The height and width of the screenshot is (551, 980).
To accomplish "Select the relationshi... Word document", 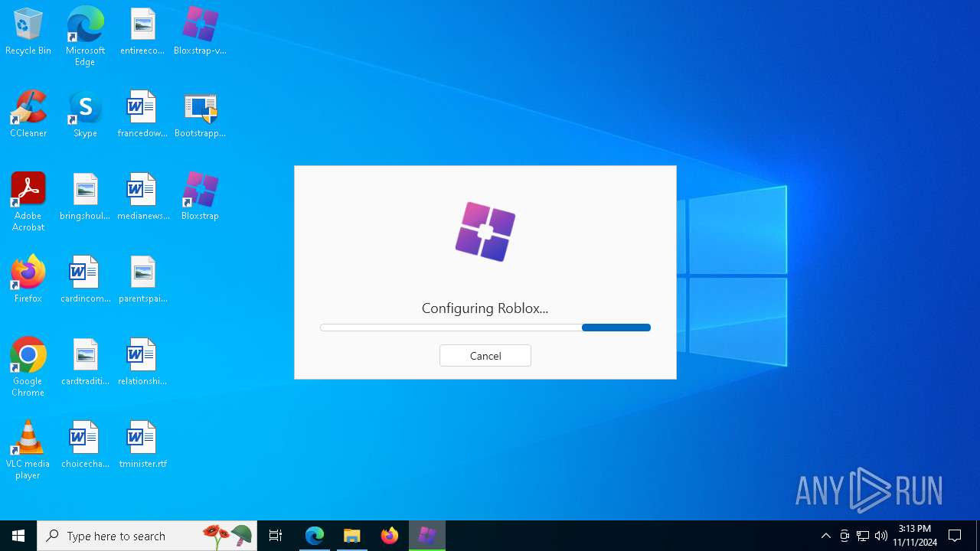I will click(x=142, y=363).
